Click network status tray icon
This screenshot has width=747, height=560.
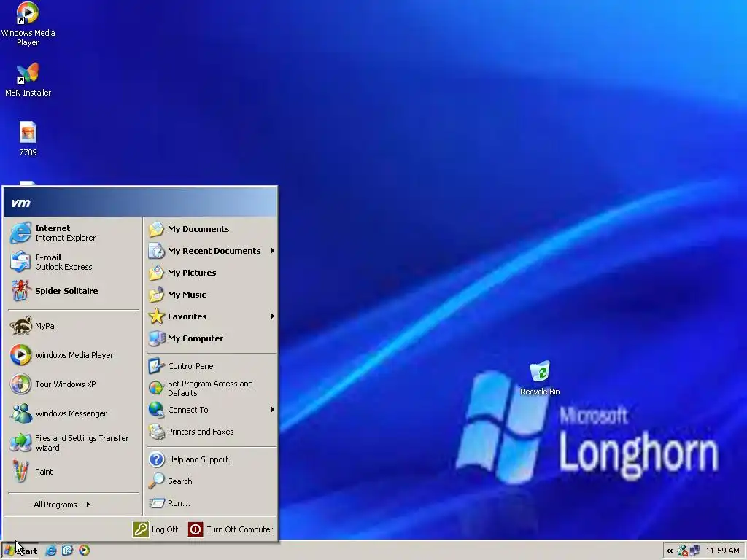pos(683,551)
